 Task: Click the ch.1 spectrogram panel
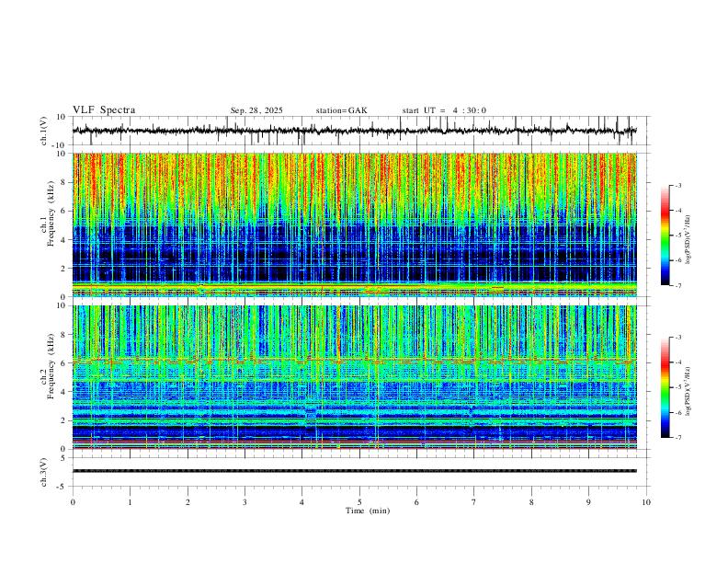(354, 224)
